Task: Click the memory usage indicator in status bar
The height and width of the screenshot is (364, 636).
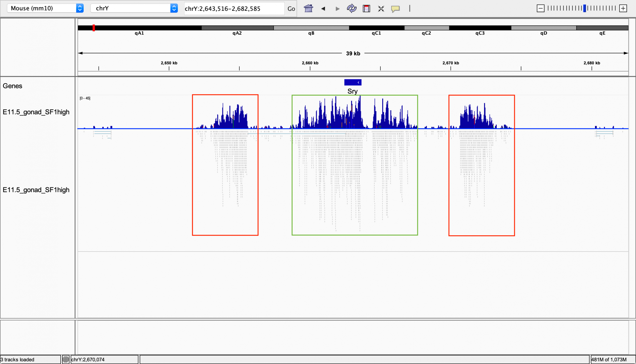Action: tap(609, 360)
